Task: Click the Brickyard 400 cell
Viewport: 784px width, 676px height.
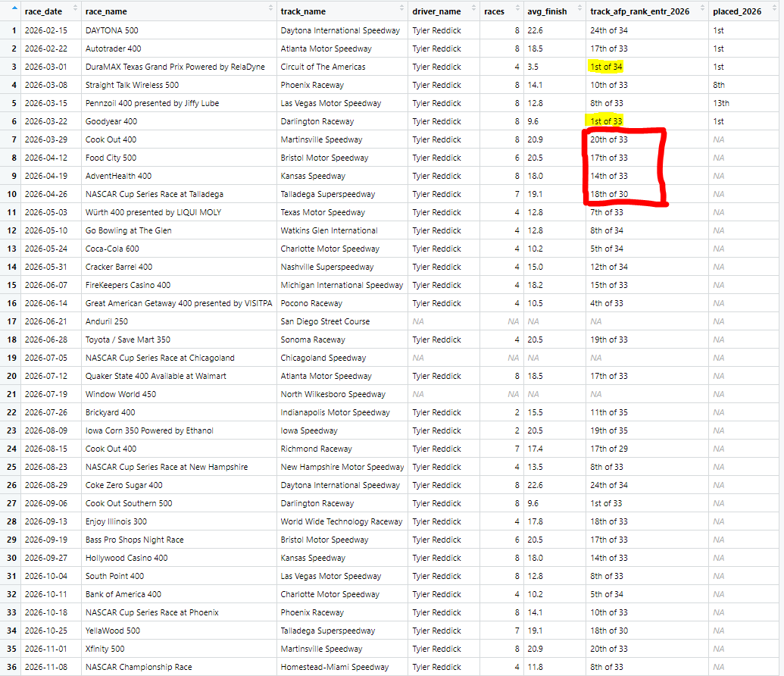Action: pyautogui.click(x=179, y=412)
